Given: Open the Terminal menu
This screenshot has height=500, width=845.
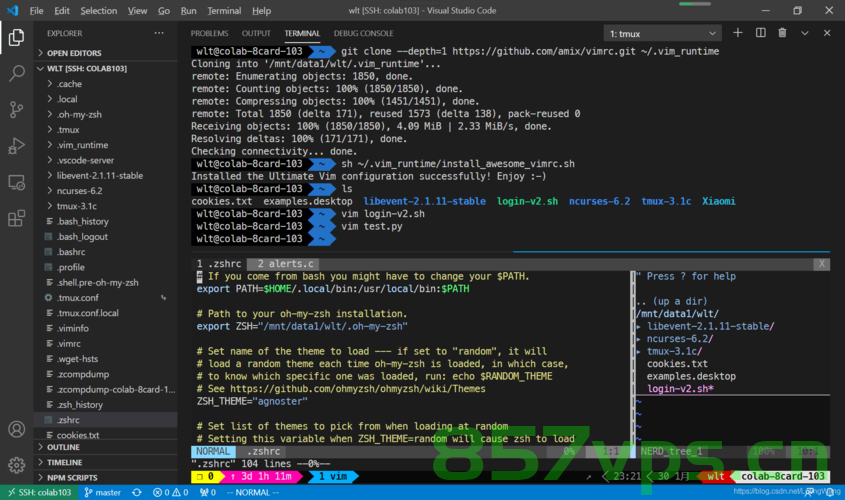Looking at the screenshot, I should 224,10.
